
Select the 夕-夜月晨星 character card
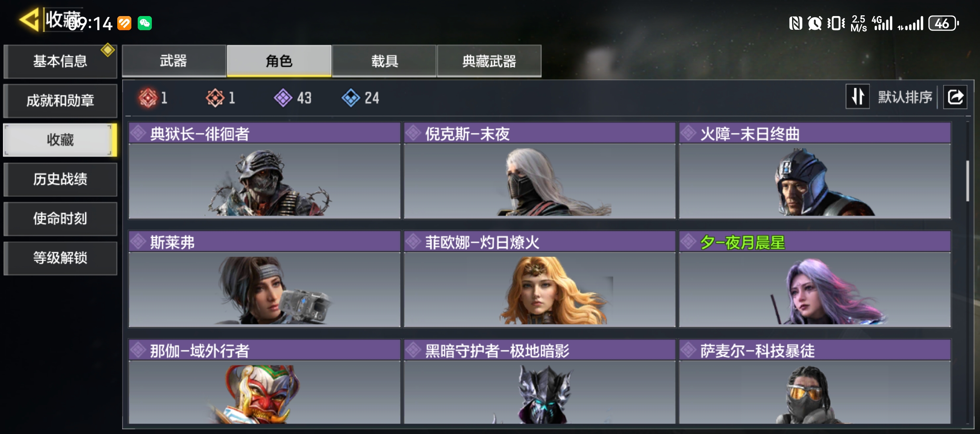coord(815,279)
